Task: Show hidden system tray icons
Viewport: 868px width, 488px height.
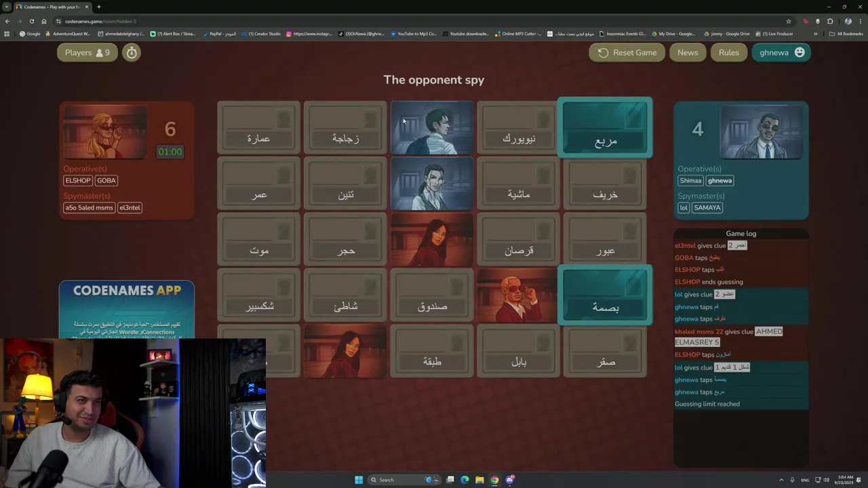Action: [x=781, y=480]
